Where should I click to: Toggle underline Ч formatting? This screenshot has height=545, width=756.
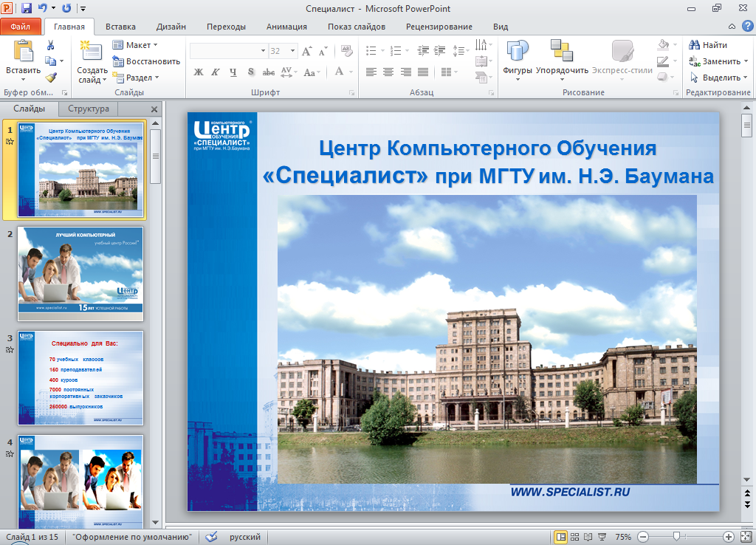(x=233, y=72)
